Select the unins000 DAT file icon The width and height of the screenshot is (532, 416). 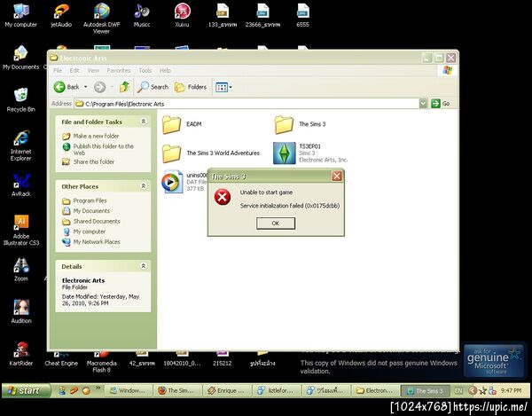tap(172, 182)
